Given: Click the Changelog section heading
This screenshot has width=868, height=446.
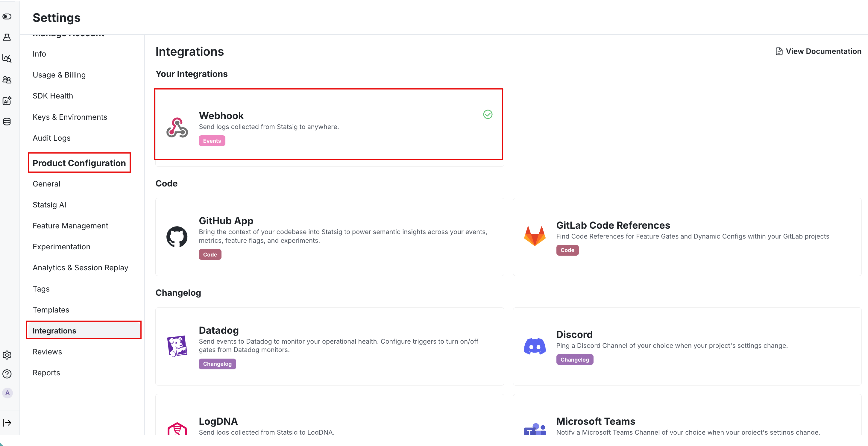Looking at the screenshot, I should tap(178, 293).
